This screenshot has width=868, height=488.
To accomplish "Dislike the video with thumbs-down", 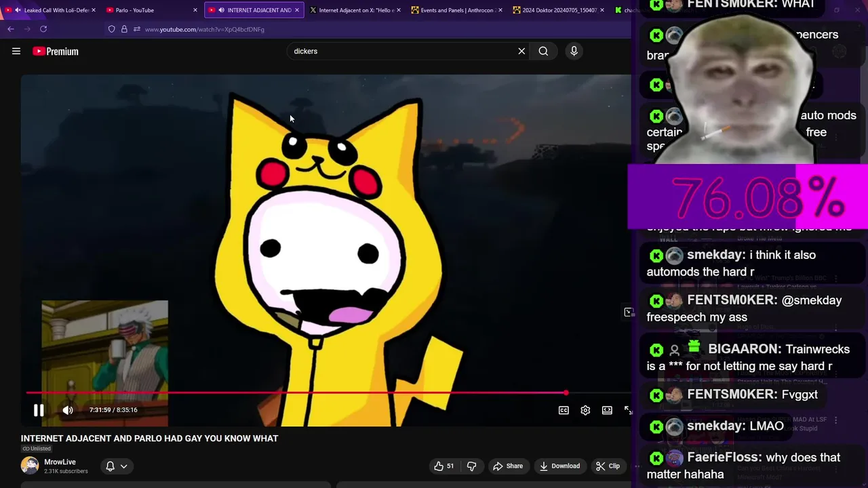I will [x=471, y=466].
